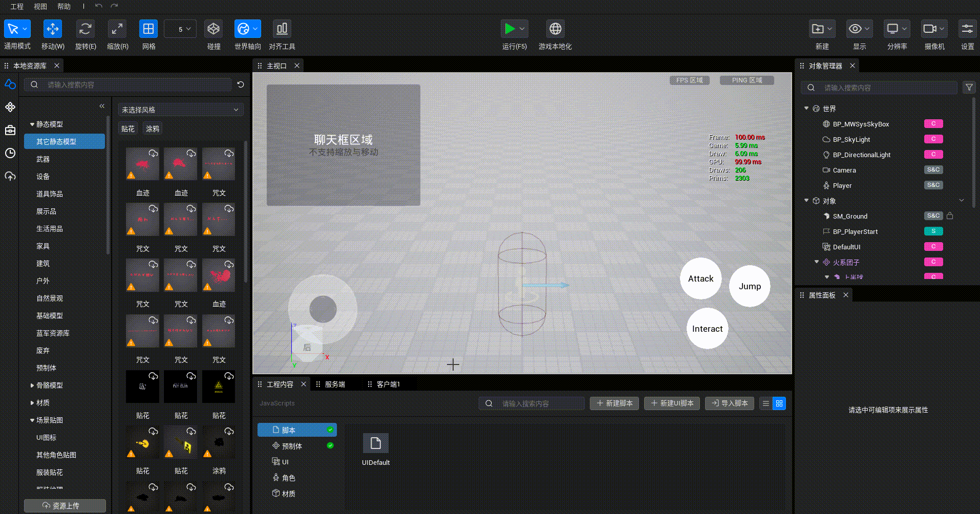Open the prefab blocks sidebar icon
The width and height of the screenshot is (980, 514).
10,107
